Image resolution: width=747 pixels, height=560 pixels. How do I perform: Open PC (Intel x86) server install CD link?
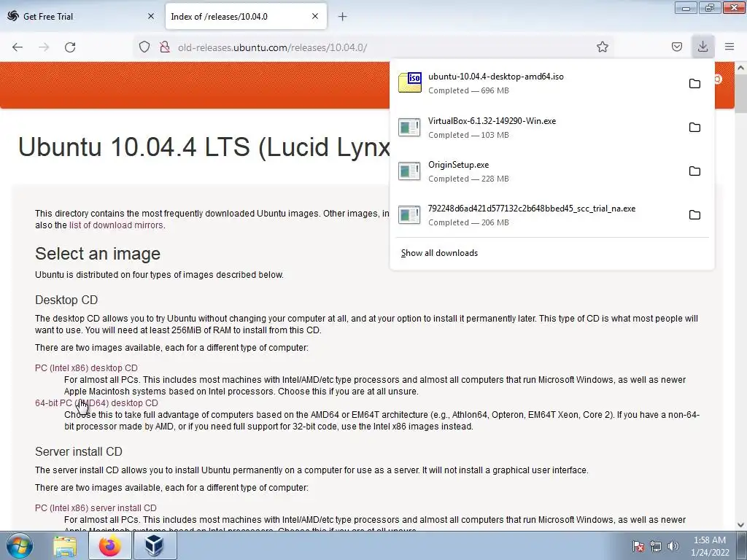96,508
